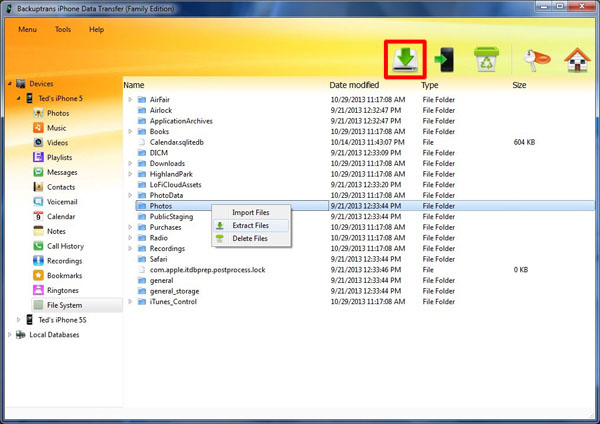Expand Ted's iPhone 5S node
The width and height of the screenshot is (600, 424).
pyautogui.click(x=18, y=320)
